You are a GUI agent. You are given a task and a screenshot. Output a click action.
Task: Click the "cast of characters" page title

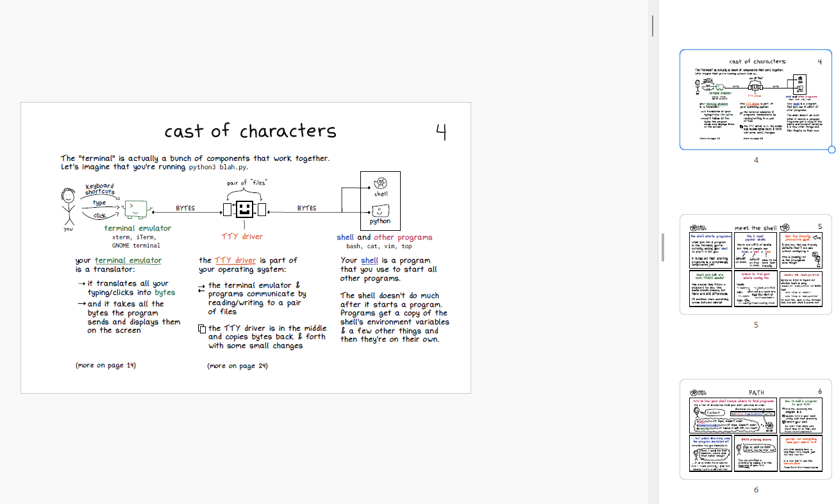250,131
